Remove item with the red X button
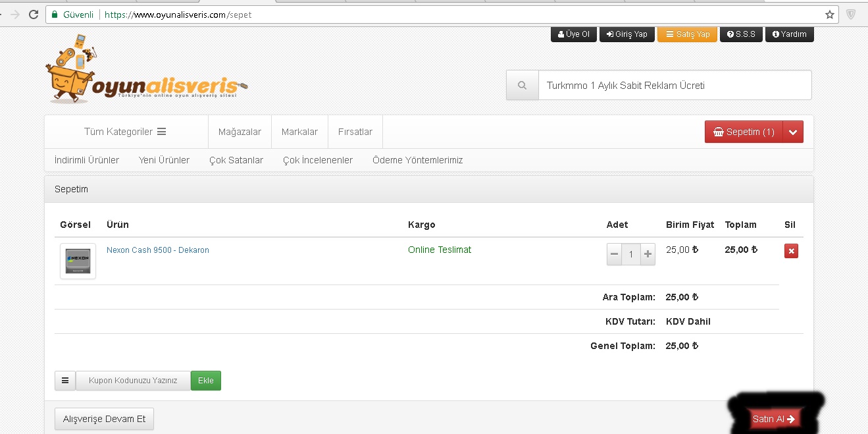Image resolution: width=868 pixels, height=434 pixels. coord(791,251)
